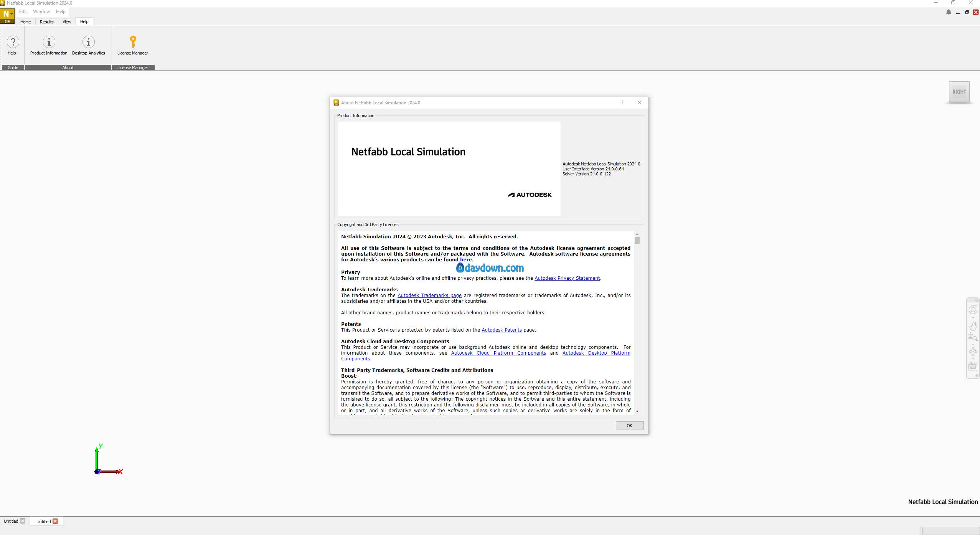980x535 pixels.
Task: Close the navigation bar with its small X
Action: (x=977, y=300)
